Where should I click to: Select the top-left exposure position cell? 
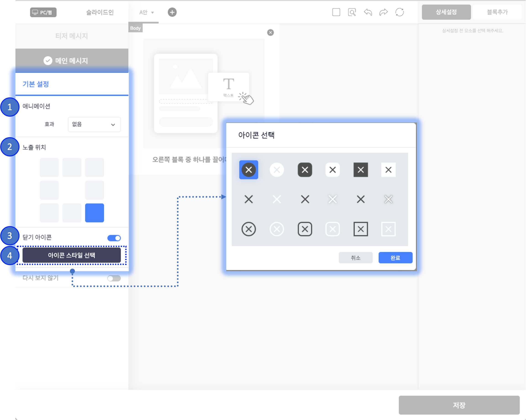tap(49, 167)
